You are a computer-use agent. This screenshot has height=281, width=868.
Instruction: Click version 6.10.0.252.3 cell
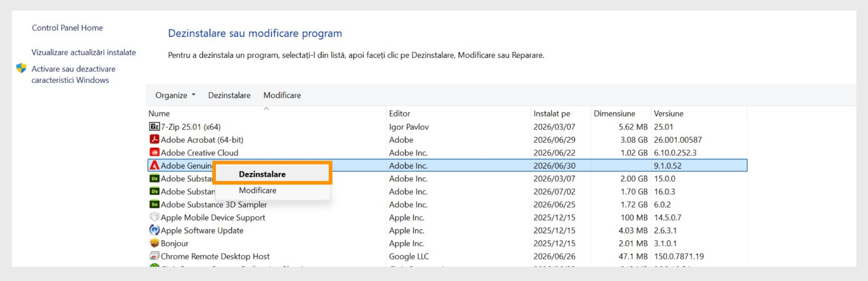[675, 153]
